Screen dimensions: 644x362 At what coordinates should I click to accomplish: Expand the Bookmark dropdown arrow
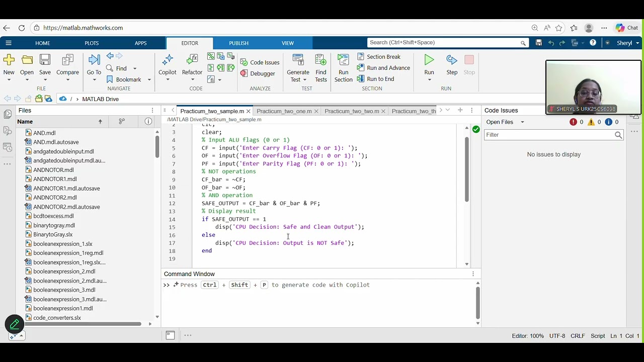[x=149, y=79]
